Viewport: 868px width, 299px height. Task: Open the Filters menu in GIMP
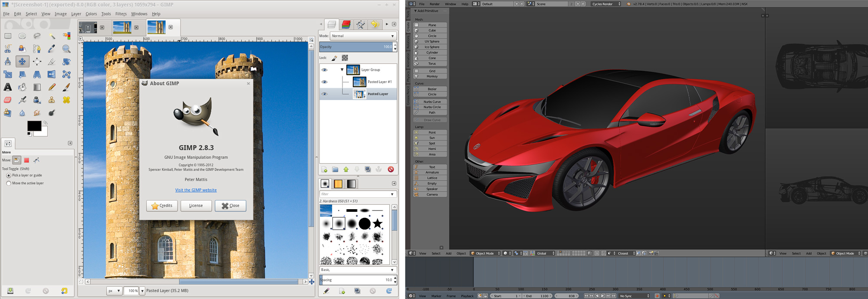[x=121, y=14]
